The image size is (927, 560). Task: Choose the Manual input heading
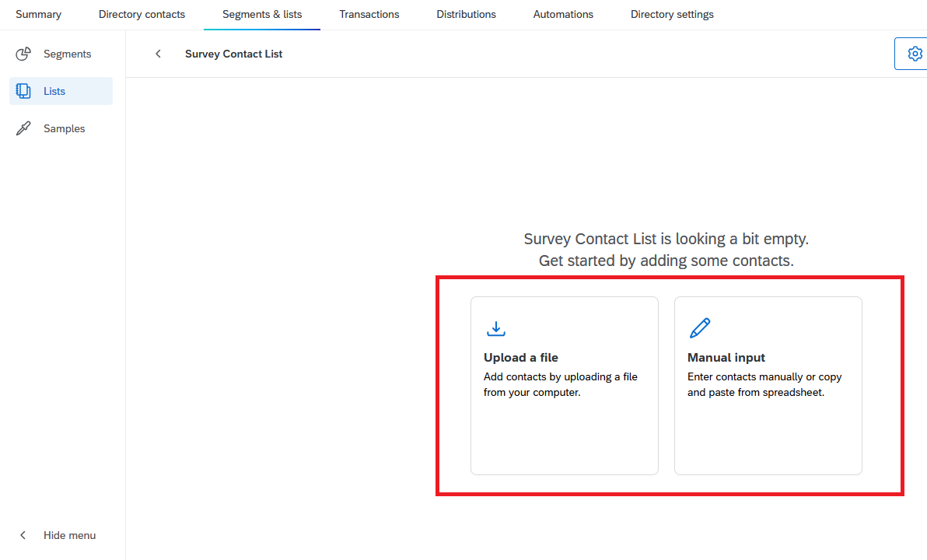[726, 358]
